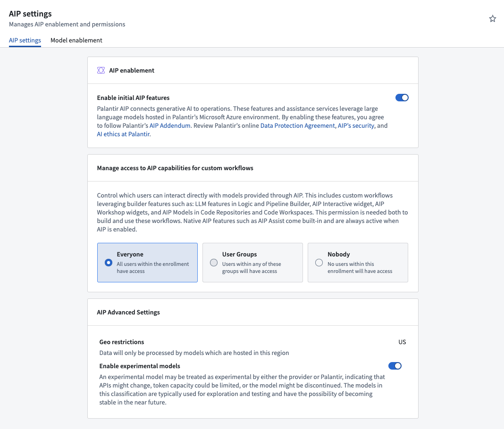
Task: Select Nobody access radio option
Action: point(358,263)
